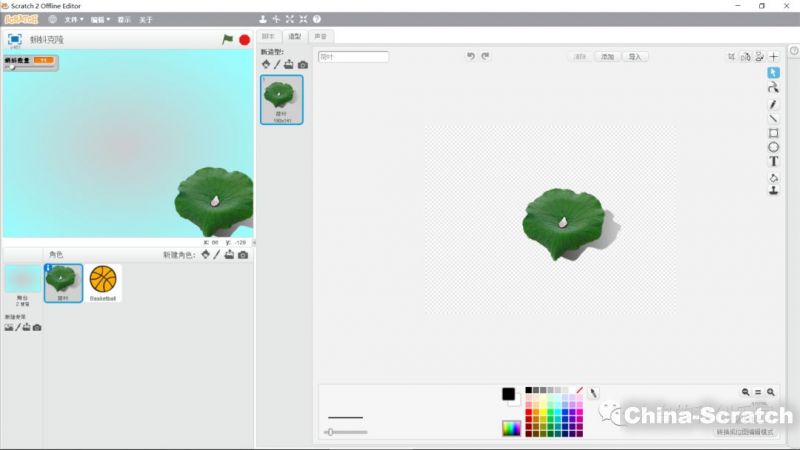The image size is (800, 450).
Task: Click the undo arrow in paint editor
Action: click(471, 57)
